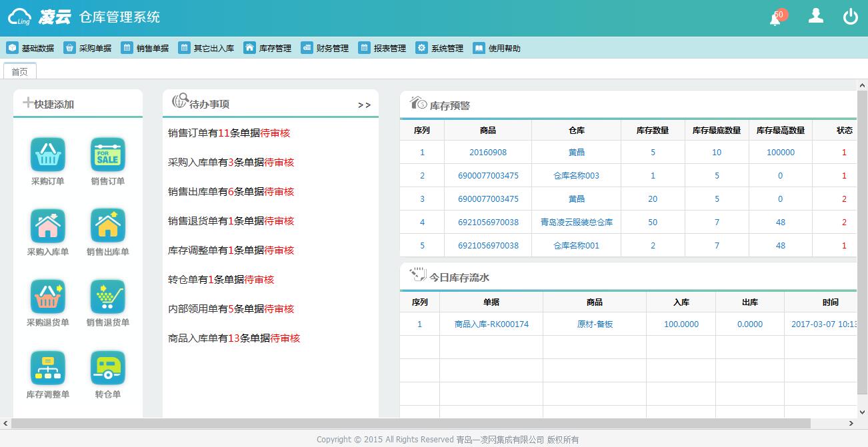Screen dimensions: 868x447
Task: Open the 报表管理 menu
Action: (383, 48)
